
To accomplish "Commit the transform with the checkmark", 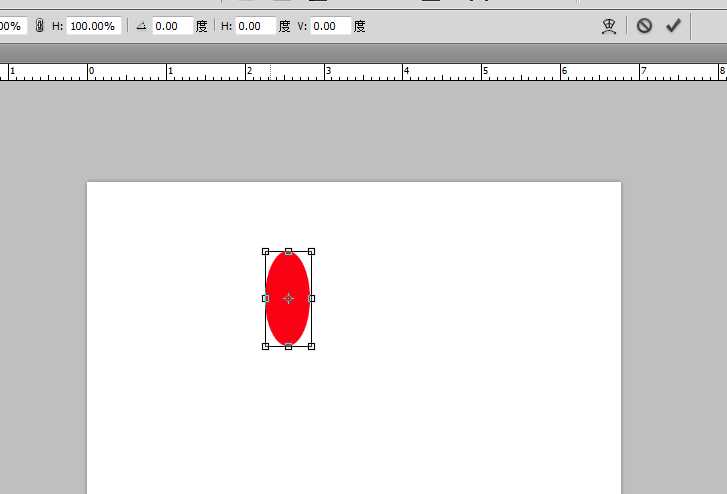I will tap(673, 26).
